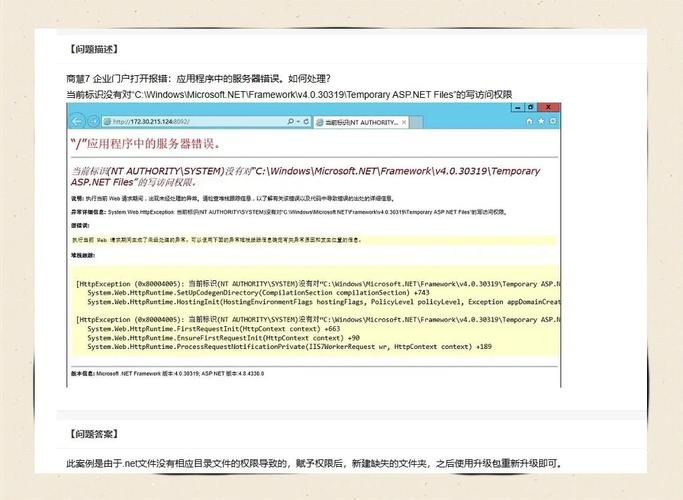Click the red server error title text
This screenshot has height=500, width=683.
[145, 144]
